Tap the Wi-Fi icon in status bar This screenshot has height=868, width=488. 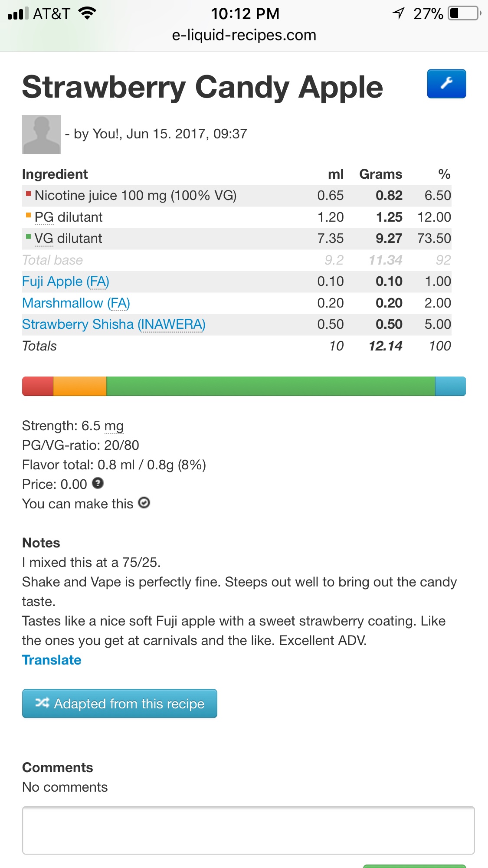tap(87, 13)
